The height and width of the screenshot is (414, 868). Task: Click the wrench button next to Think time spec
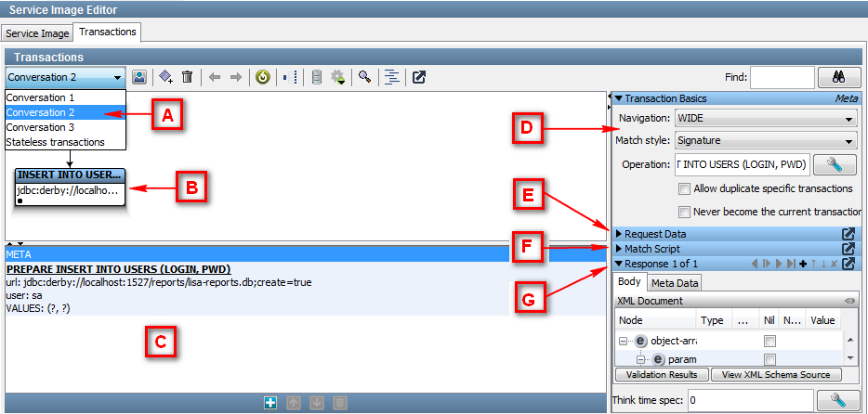837,400
